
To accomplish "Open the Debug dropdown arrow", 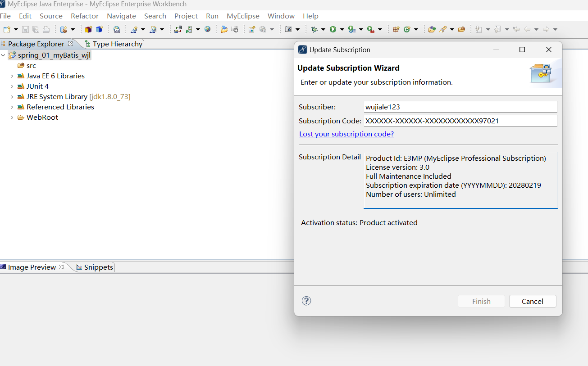I will (323, 29).
